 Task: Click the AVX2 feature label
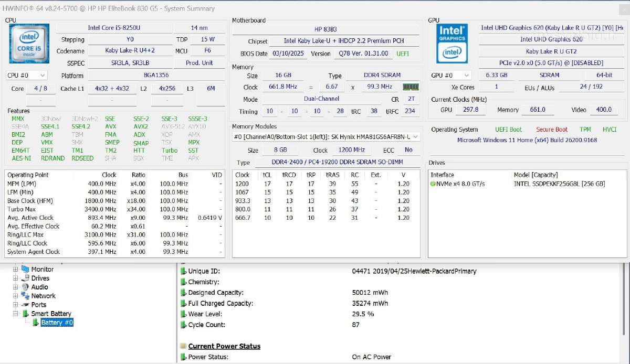141,126
